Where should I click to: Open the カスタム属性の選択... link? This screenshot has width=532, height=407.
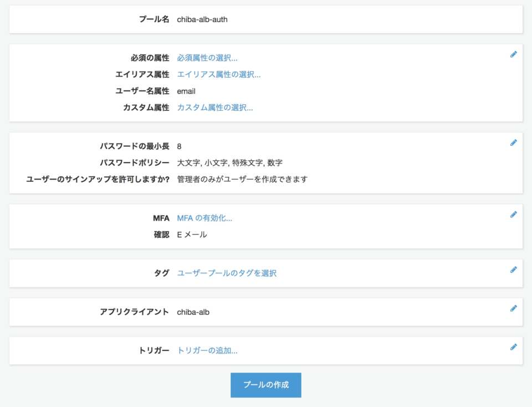click(215, 108)
